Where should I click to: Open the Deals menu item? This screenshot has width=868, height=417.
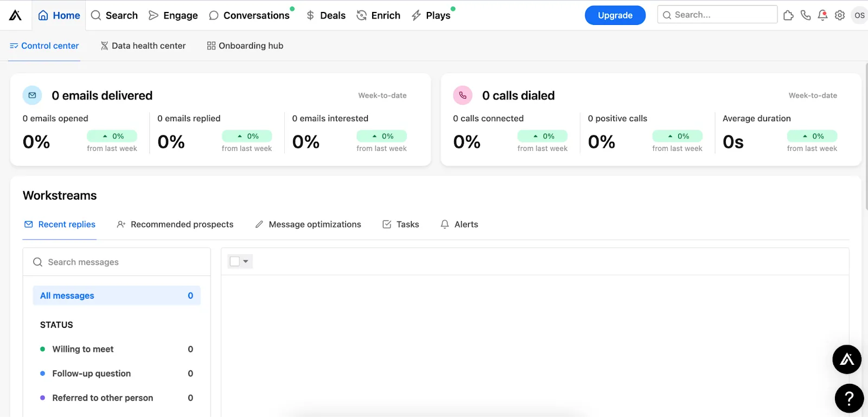tap(325, 15)
